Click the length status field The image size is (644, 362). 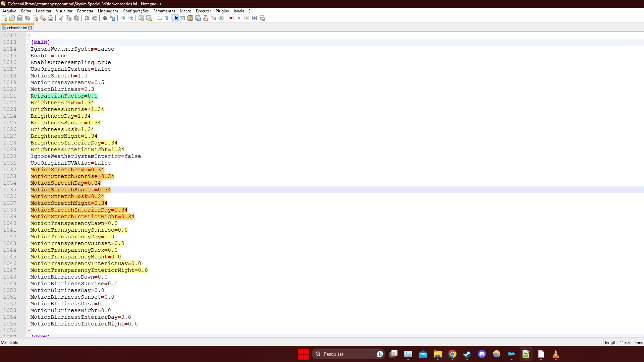pos(618,343)
